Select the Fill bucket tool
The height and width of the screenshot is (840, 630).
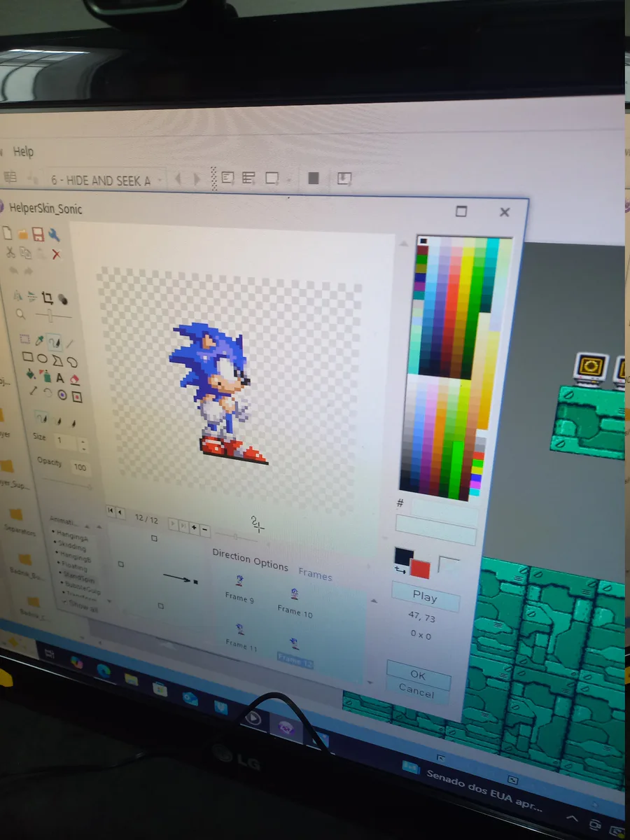point(30,375)
